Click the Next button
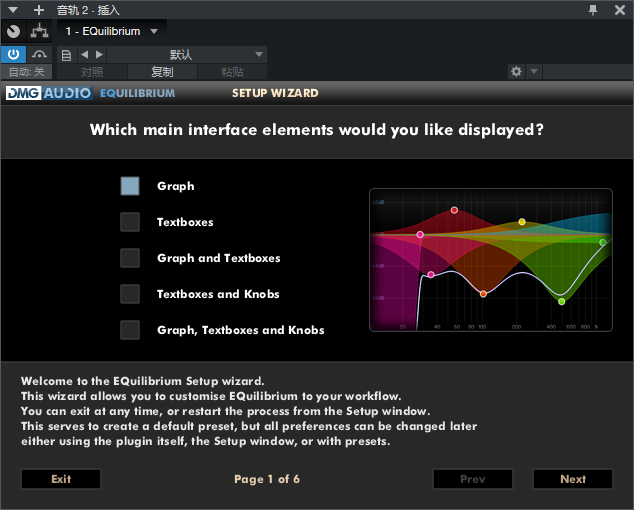This screenshot has height=510, width=634. pyautogui.click(x=573, y=479)
